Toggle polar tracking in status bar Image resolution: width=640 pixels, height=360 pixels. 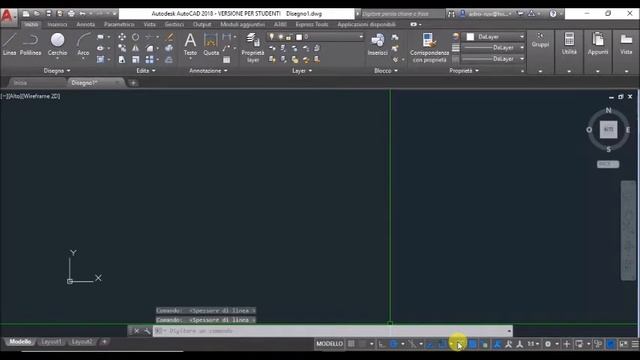(x=393, y=344)
